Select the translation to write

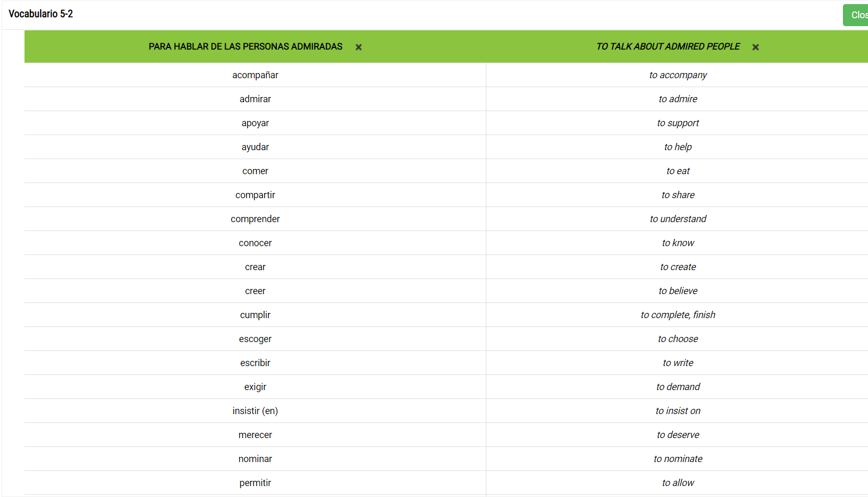point(678,363)
